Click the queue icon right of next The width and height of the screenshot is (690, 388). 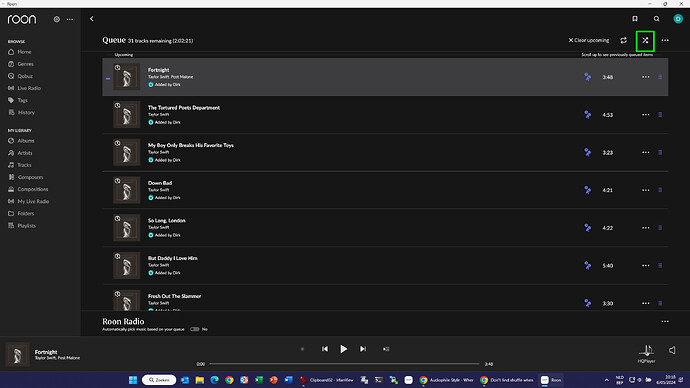pyautogui.click(x=386, y=349)
